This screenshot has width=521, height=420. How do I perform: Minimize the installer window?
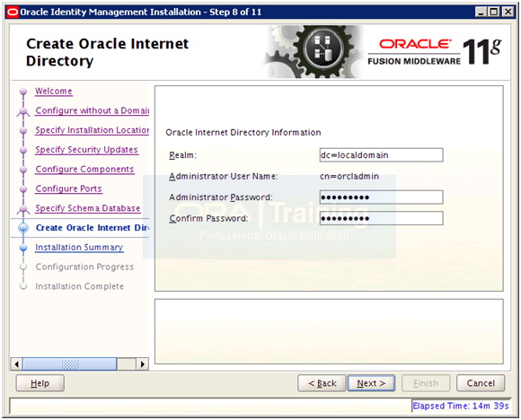click(481, 13)
